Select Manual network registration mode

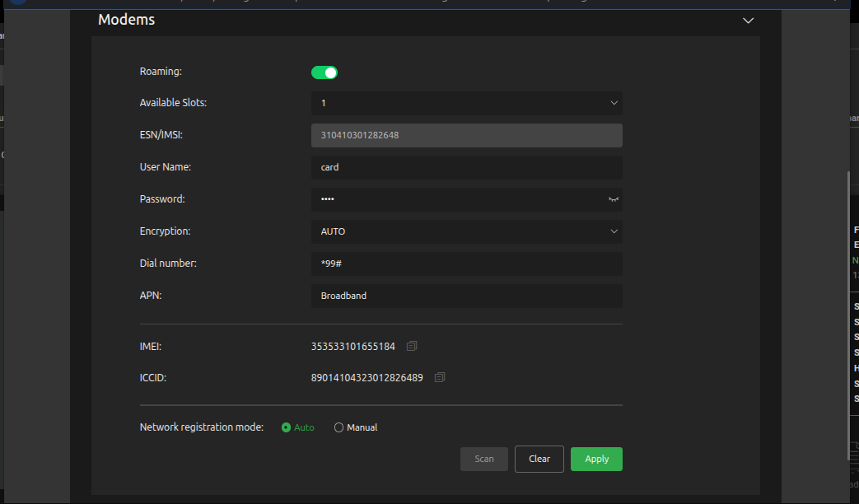click(338, 427)
